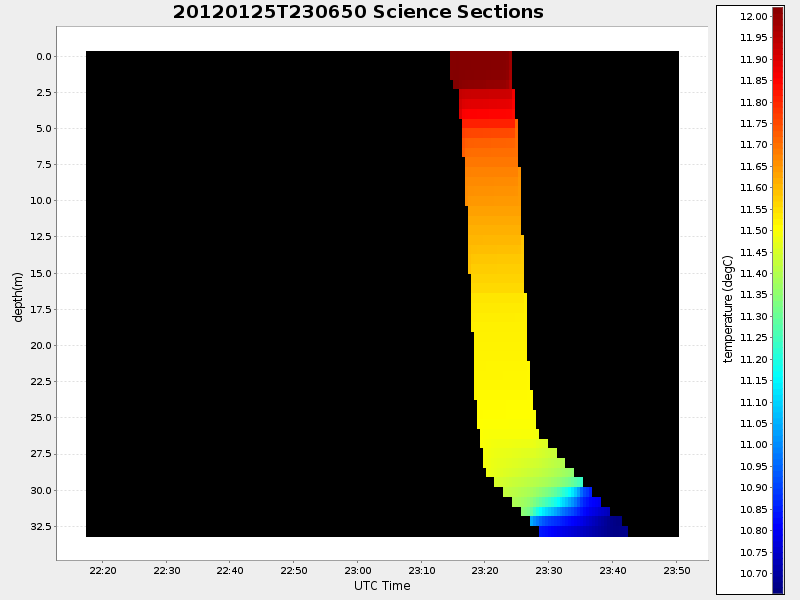Click the 'depth(m)' y-axis label
The height and width of the screenshot is (600, 800).
[x=18, y=297]
